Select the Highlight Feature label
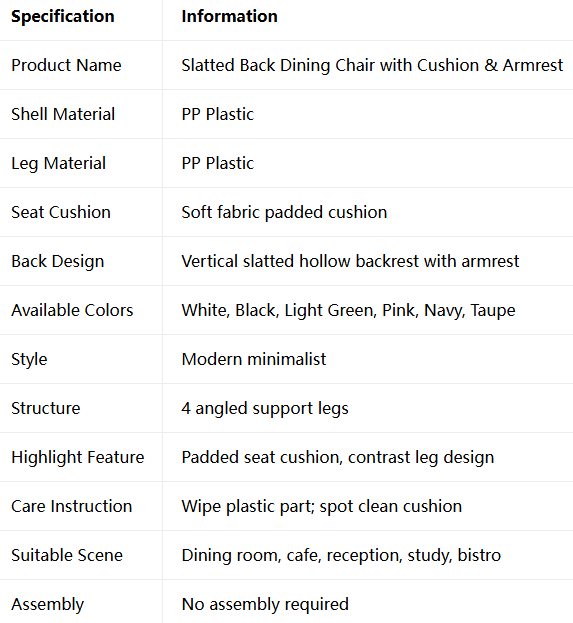The width and height of the screenshot is (573, 623). (x=77, y=457)
